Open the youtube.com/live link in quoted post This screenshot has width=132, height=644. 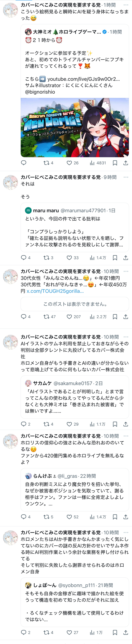pyautogui.click(x=84, y=79)
